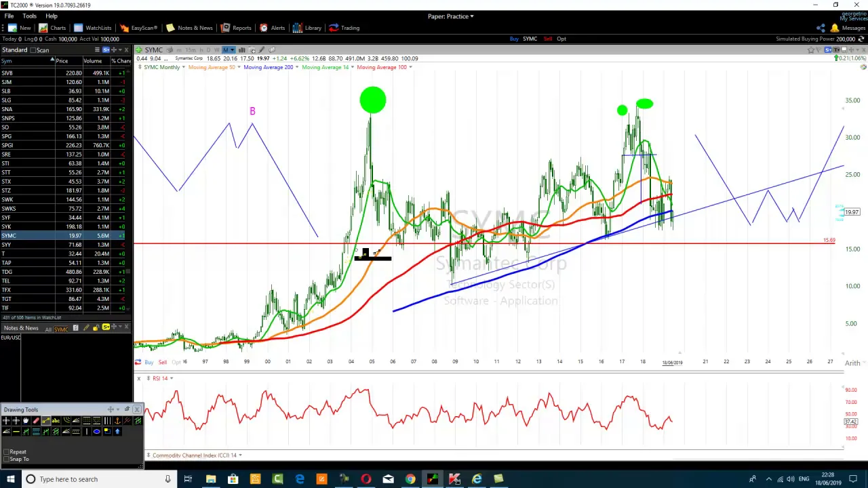Select the first crosshair pointer tool
The height and width of the screenshot is (488, 868).
click(6, 421)
